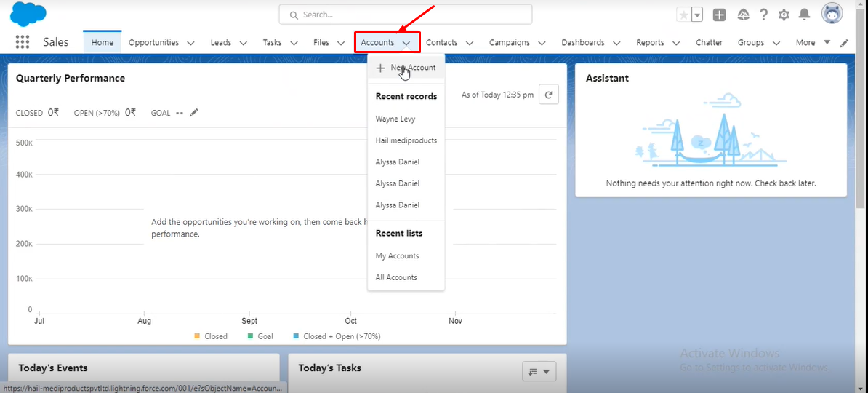Expand the Reports tab chevron

[x=676, y=43]
